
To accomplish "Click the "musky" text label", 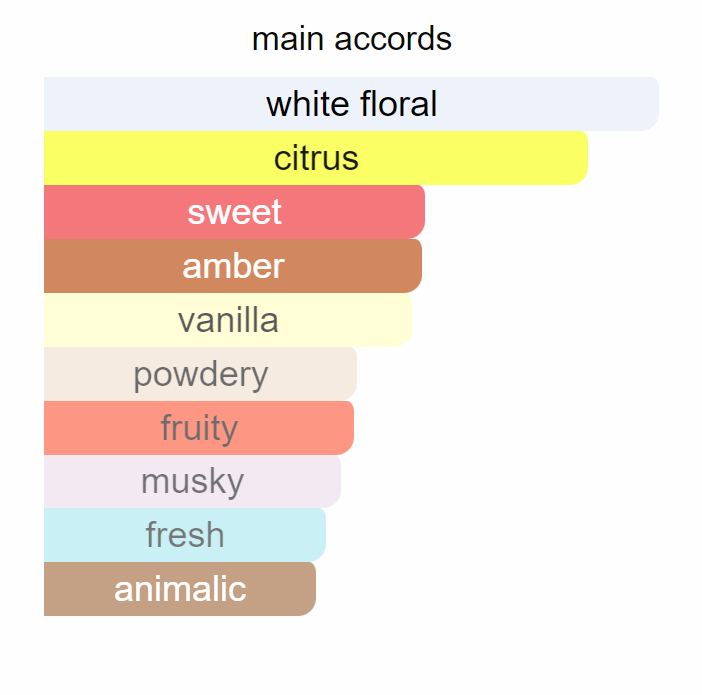I will [x=192, y=482].
